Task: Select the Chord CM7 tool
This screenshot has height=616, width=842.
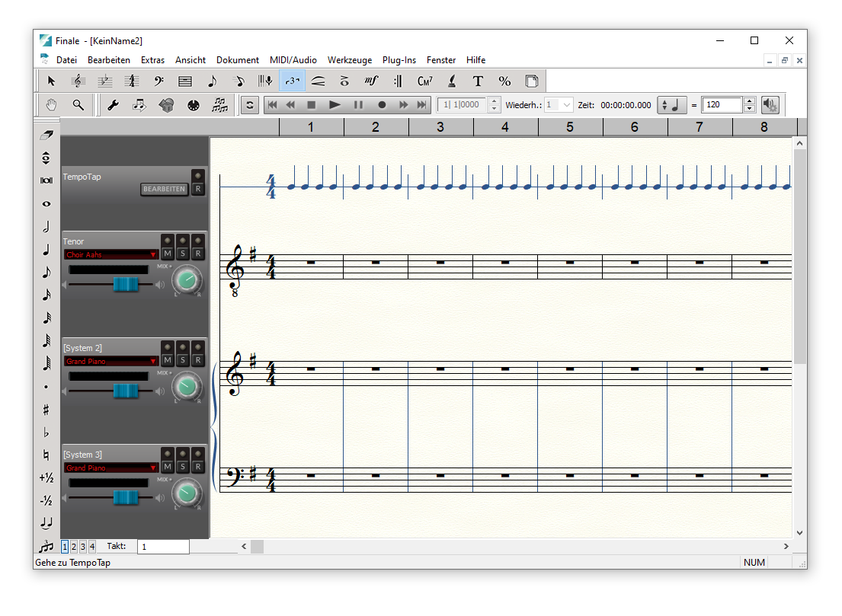Action: pos(424,81)
